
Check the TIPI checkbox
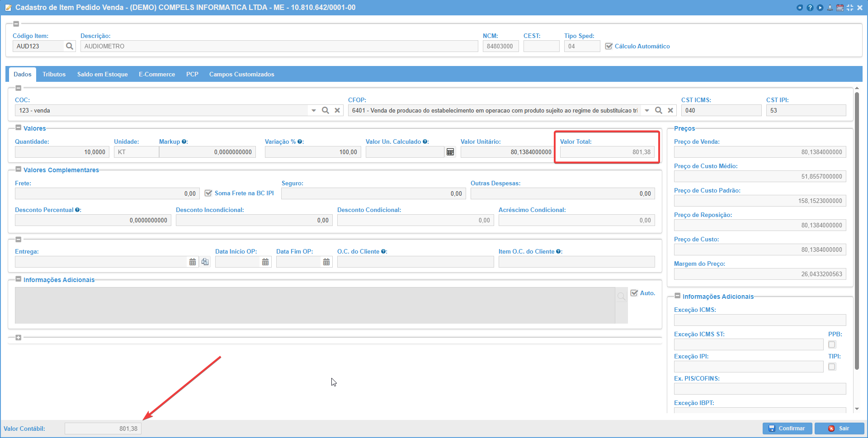pos(832,367)
